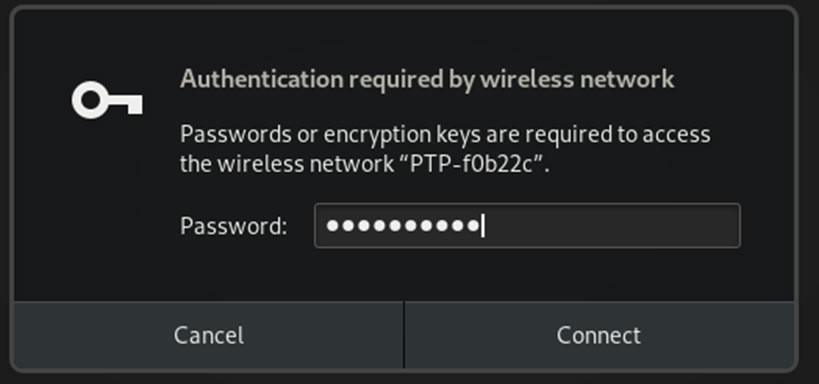
Task: Click the key authentication icon
Action: pyautogui.click(x=107, y=99)
